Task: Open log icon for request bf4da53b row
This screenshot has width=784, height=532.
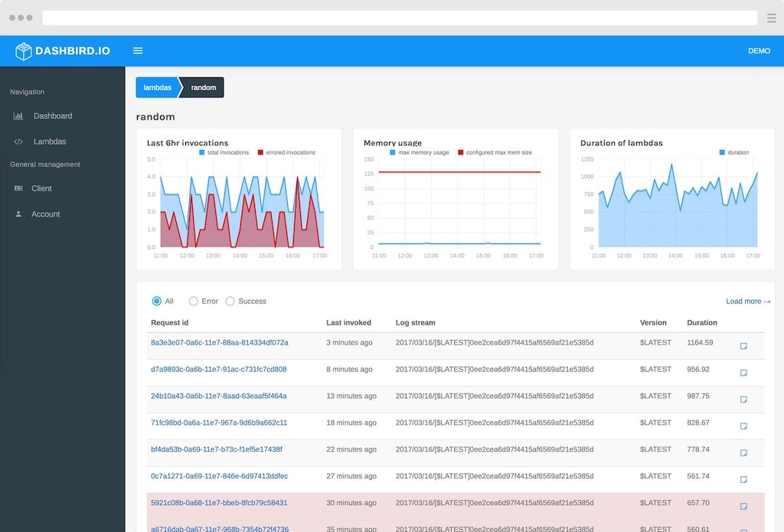Action: tap(743, 452)
